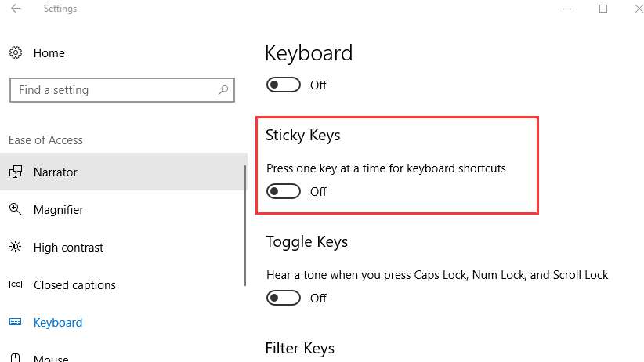Turn on the Toggle Keys switch
The height and width of the screenshot is (362, 644).
click(x=284, y=299)
